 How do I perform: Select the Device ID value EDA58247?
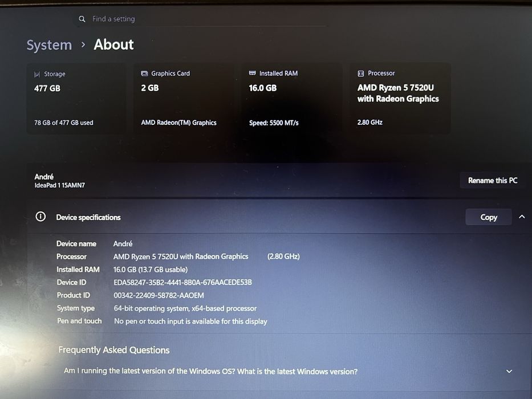click(182, 282)
